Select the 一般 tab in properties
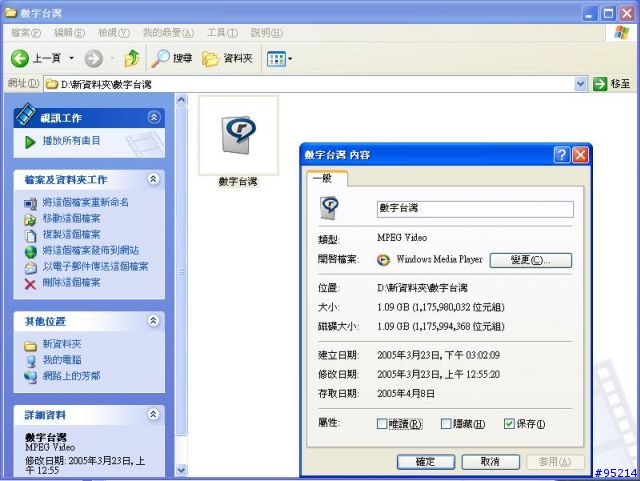Viewport: 640px width, 481px height. 326,179
